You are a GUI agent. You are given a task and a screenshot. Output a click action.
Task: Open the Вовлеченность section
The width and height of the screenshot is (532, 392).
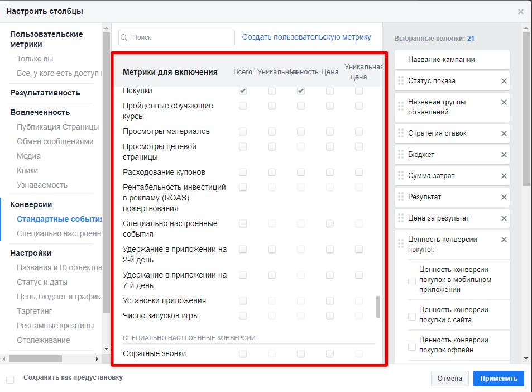[x=40, y=112]
